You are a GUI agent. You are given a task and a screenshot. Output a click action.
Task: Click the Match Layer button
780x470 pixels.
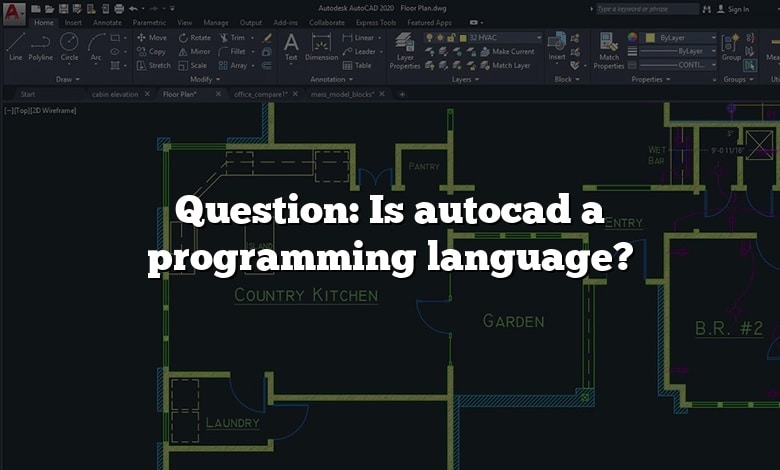506,65
